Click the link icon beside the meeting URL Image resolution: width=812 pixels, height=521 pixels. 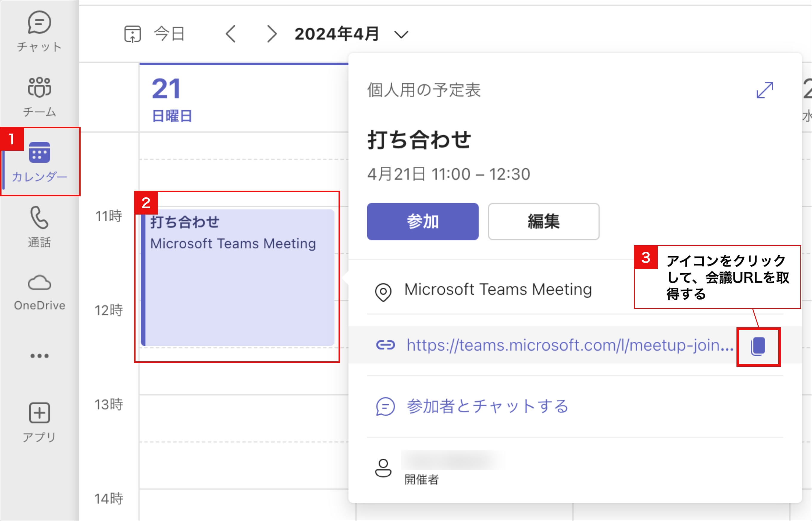click(x=385, y=345)
